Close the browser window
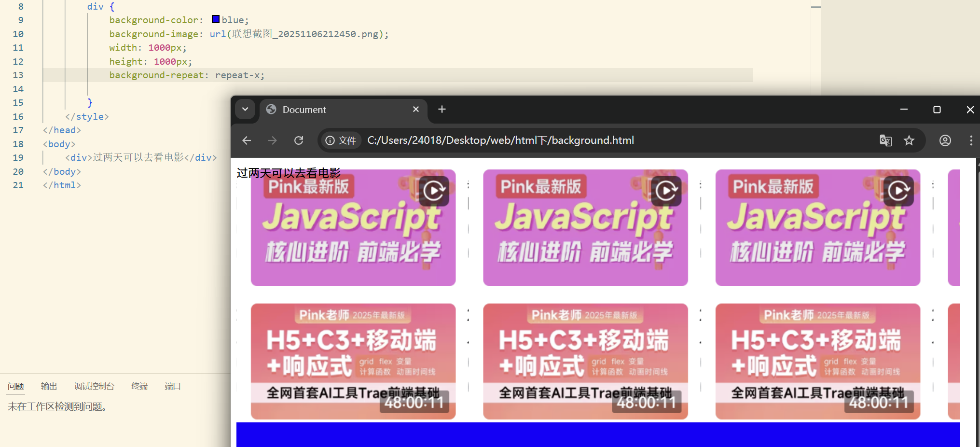The image size is (980, 447). pos(970,110)
